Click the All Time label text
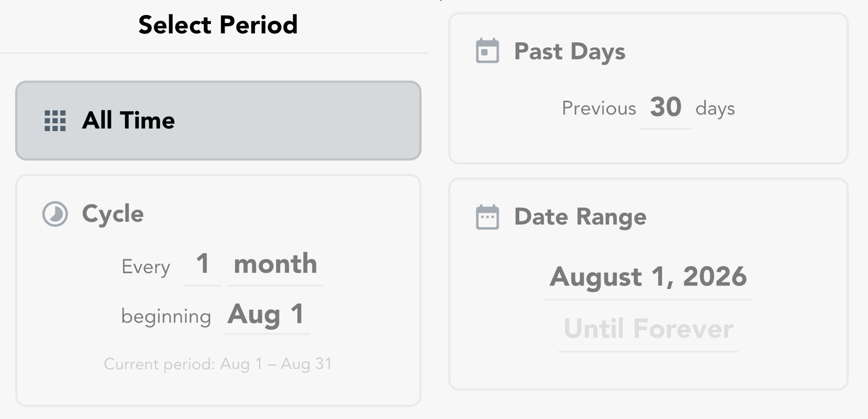Viewport: 868px width, 419px height. pyautogui.click(x=128, y=120)
